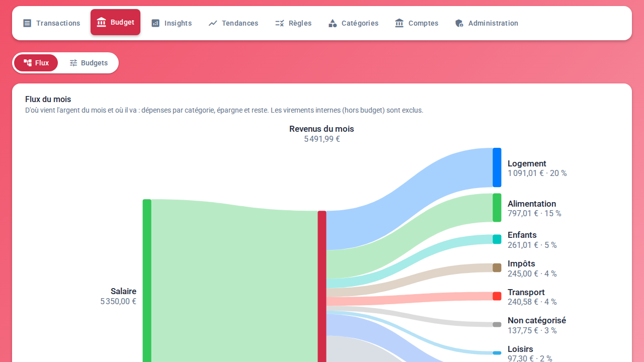Image resolution: width=644 pixels, height=362 pixels.
Task: Click the blue Logement node bar
Action: (x=497, y=167)
